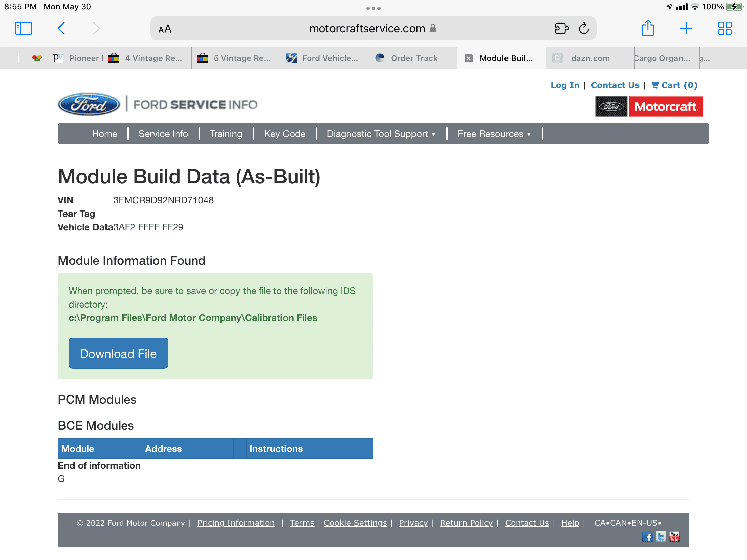Open the Key Code menu item
The width and height of the screenshot is (747, 560).
coord(284,134)
